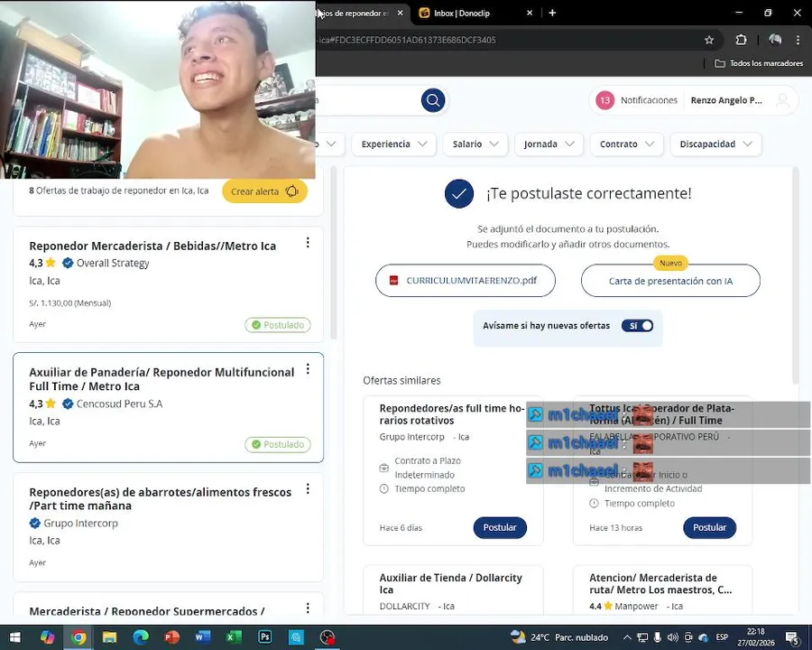This screenshot has width=812, height=650.
Task: Show hidden system tray icons chevron
Action: [x=627, y=637]
